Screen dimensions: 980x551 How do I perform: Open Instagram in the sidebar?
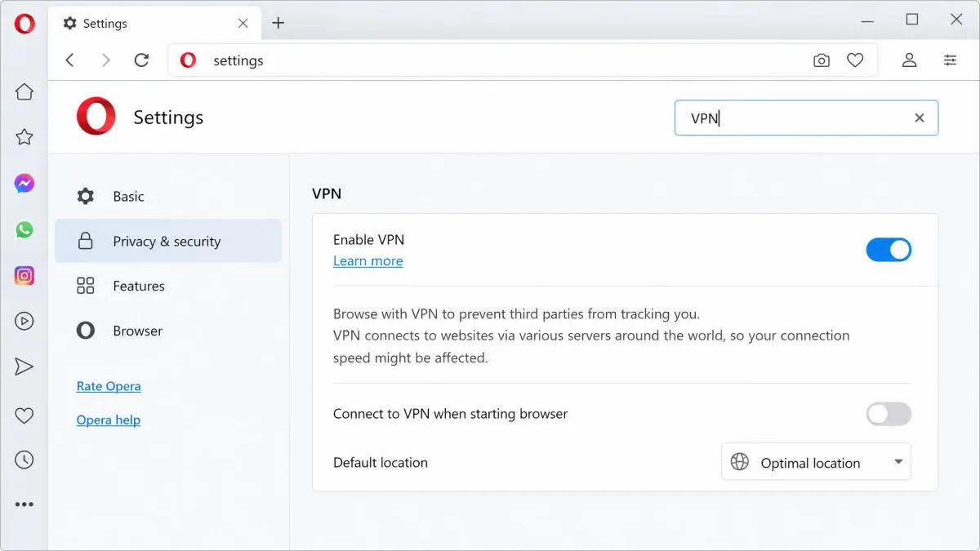[x=24, y=276]
